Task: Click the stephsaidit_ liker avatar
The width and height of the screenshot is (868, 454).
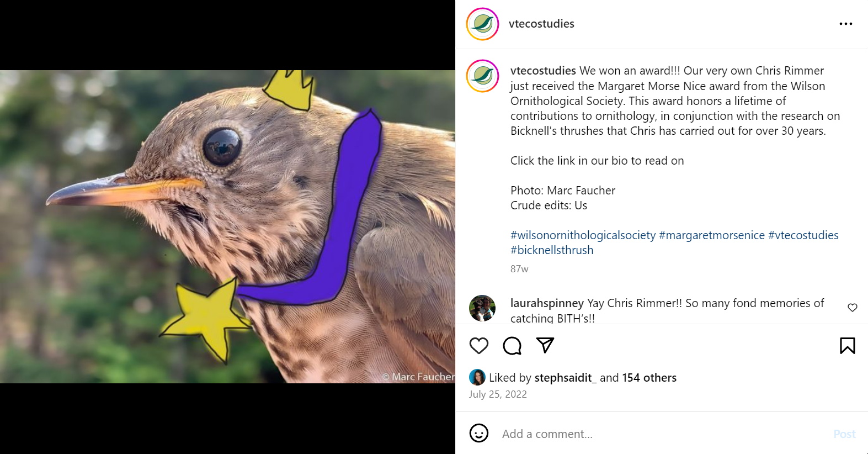Action: pyautogui.click(x=477, y=377)
